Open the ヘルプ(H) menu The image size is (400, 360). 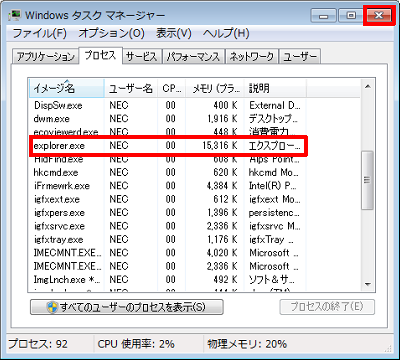226,33
